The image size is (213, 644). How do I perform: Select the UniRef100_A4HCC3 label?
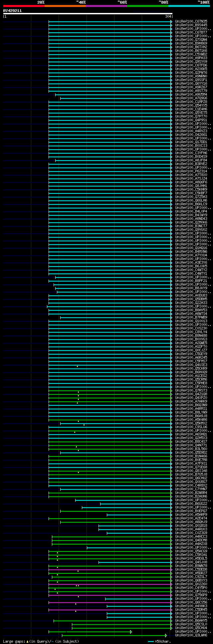tap(191, 536)
